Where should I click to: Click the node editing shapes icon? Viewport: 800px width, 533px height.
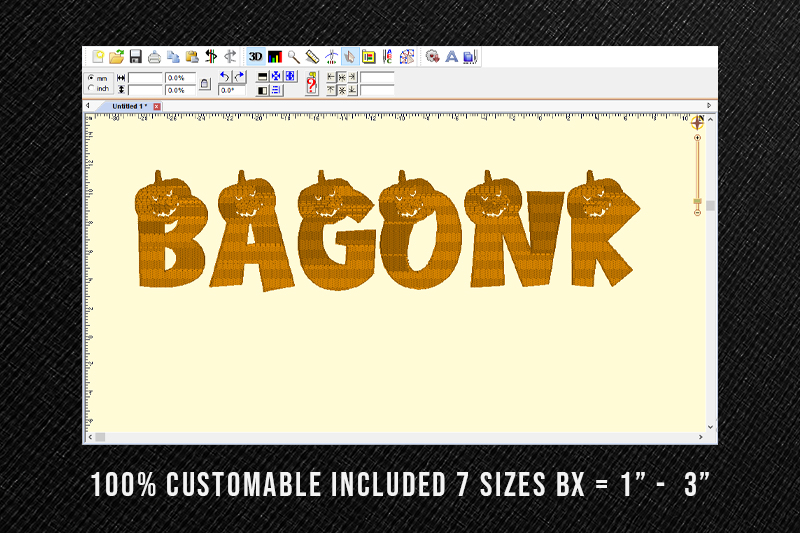[407, 57]
